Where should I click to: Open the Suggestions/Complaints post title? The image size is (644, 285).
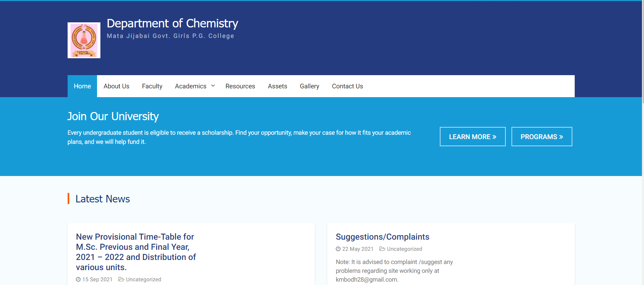click(x=382, y=237)
